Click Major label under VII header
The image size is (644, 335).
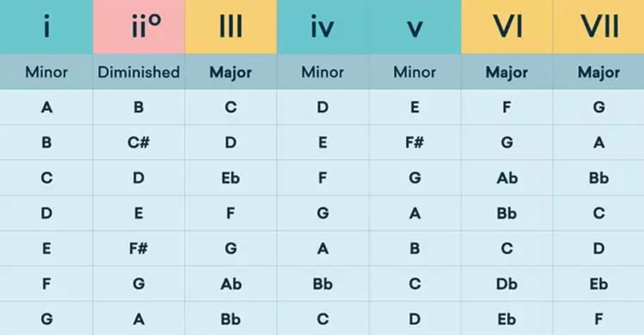(x=599, y=72)
